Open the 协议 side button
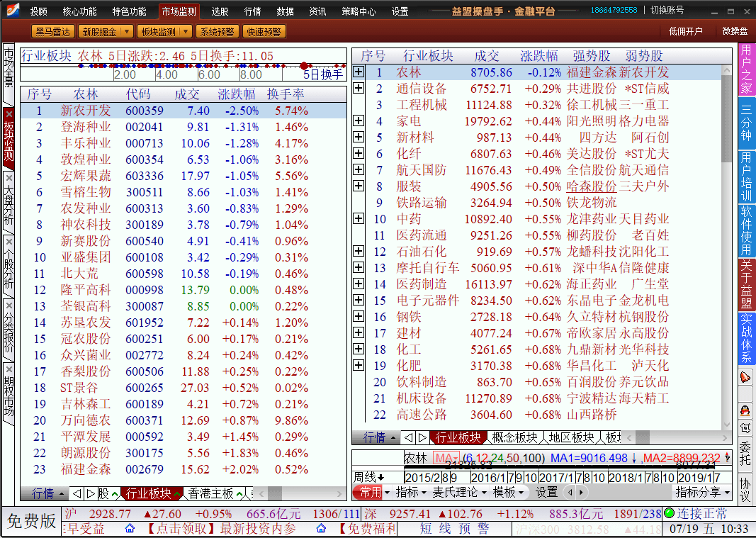 (x=745, y=490)
